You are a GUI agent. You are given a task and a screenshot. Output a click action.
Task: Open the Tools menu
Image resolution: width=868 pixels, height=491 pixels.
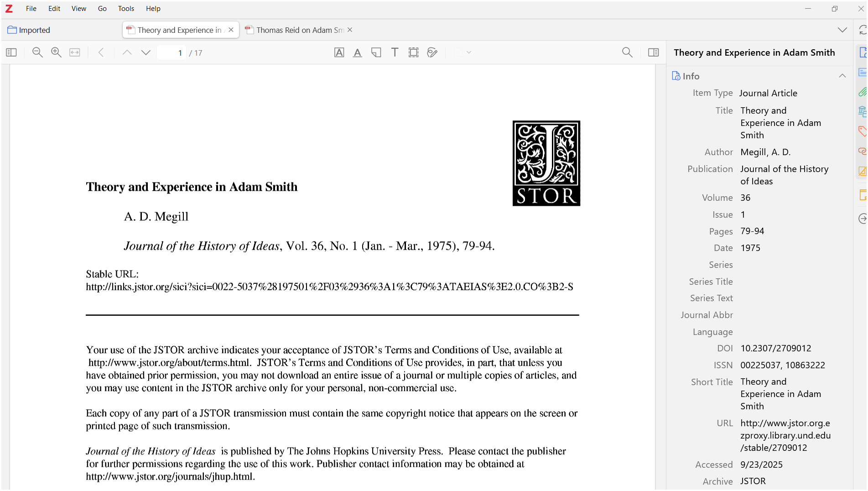(126, 9)
